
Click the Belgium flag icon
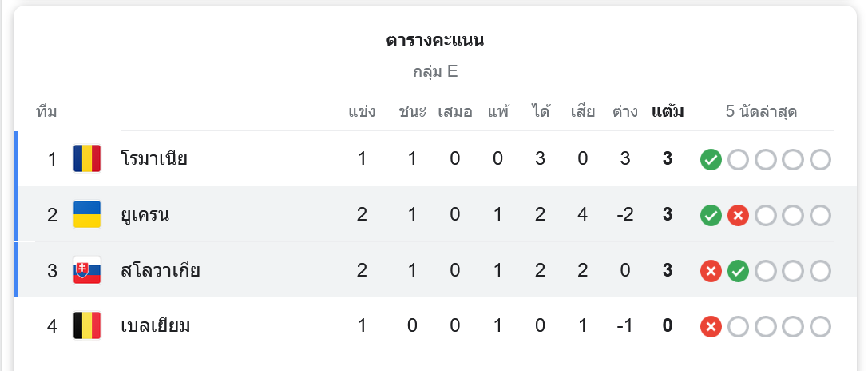pos(87,325)
